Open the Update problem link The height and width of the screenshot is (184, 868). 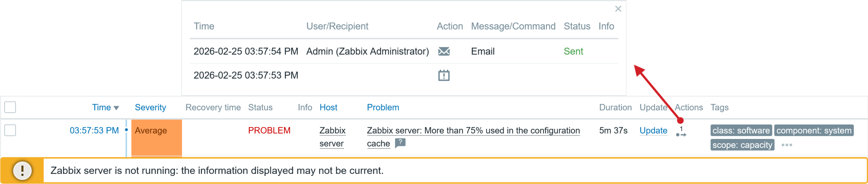tap(653, 131)
